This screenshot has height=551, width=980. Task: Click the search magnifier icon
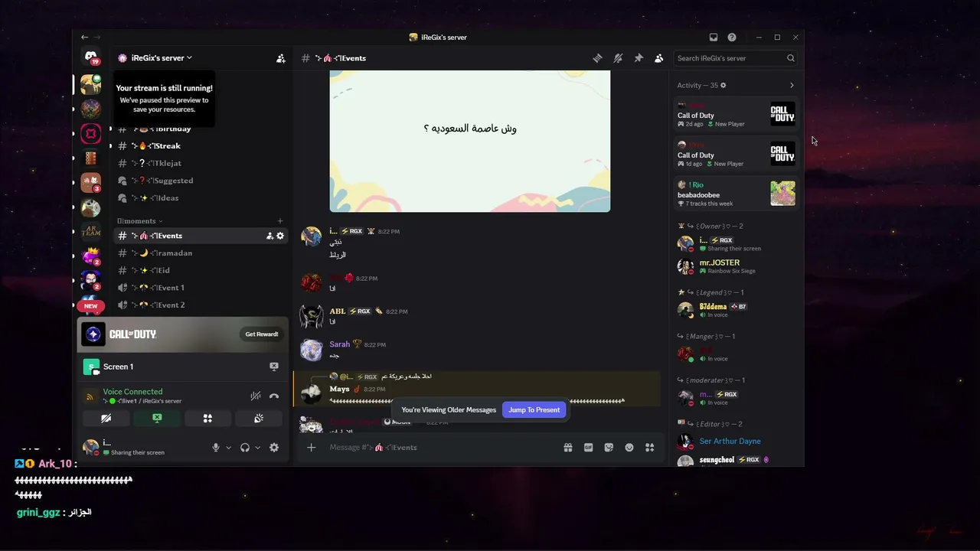point(791,58)
